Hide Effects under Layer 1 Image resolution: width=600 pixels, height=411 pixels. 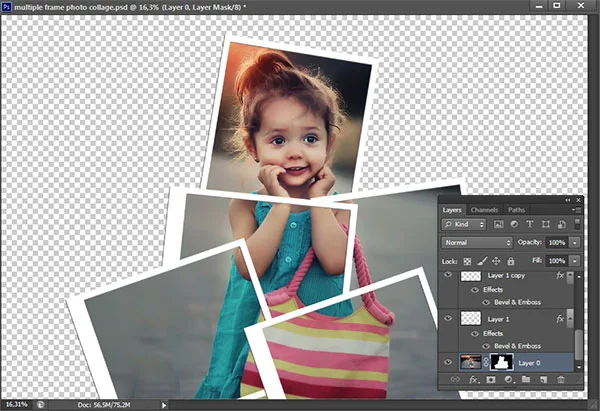[475, 333]
